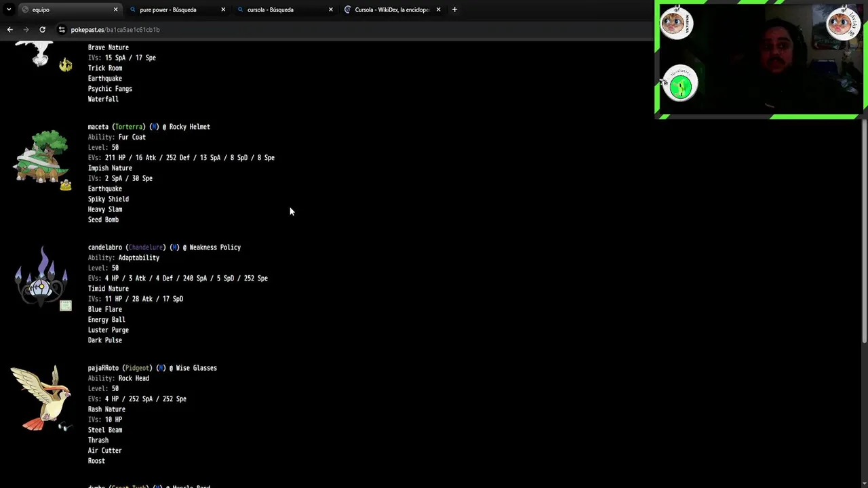
Task: Click the Weakness Policy item icon
Action: [65, 306]
